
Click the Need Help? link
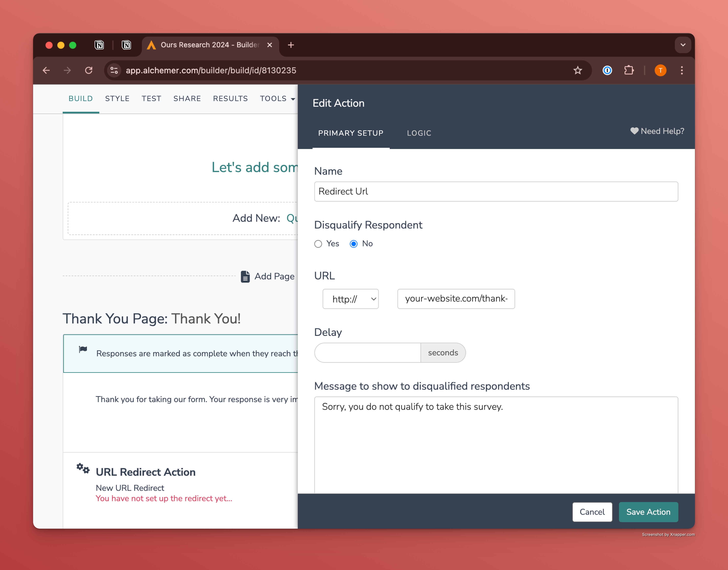657,131
